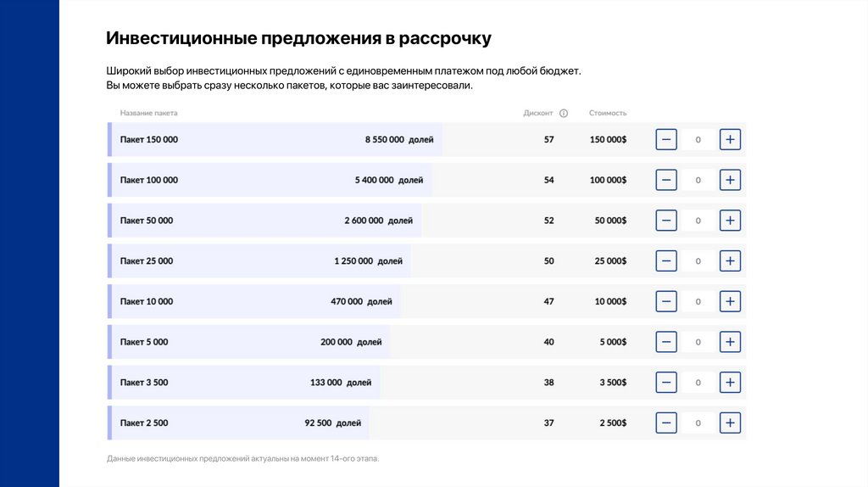Viewport: 868px width, 487px height.
Task: Increase quantity for Пакет 150 000
Action: [x=730, y=139]
